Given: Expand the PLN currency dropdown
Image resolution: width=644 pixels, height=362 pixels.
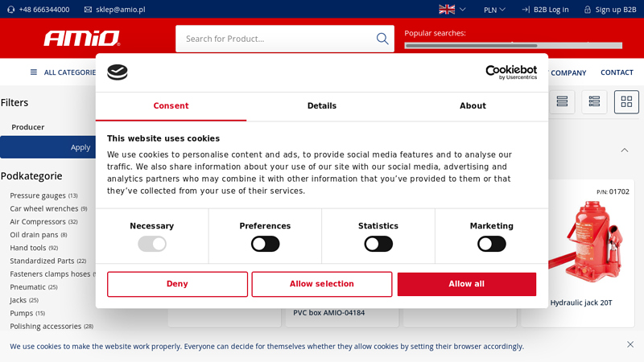Looking at the screenshot, I should tap(494, 10).
